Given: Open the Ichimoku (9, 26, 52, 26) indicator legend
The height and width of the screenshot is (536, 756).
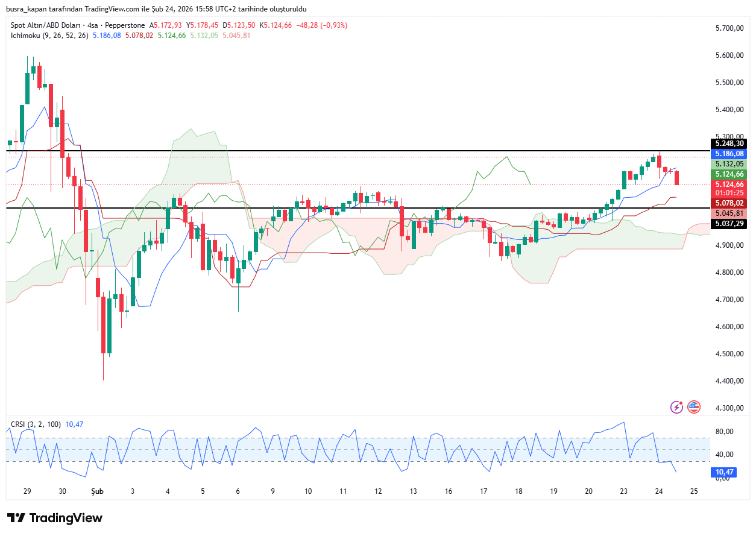Looking at the screenshot, I should coord(49,36).
